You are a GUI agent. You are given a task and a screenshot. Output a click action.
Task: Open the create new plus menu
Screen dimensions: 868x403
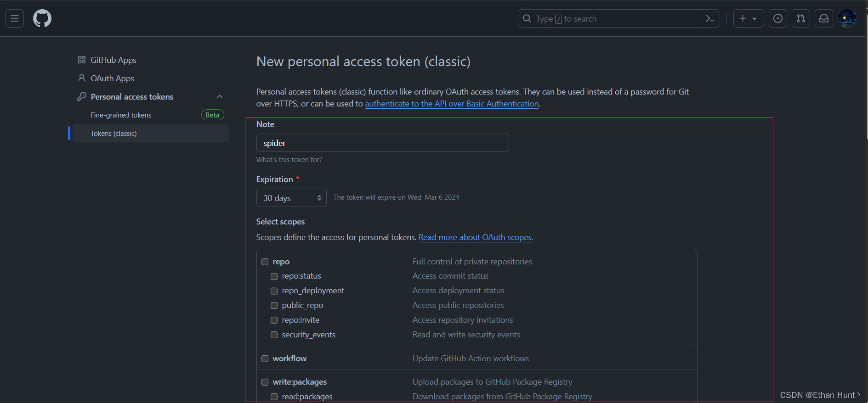tap(749, 19)
